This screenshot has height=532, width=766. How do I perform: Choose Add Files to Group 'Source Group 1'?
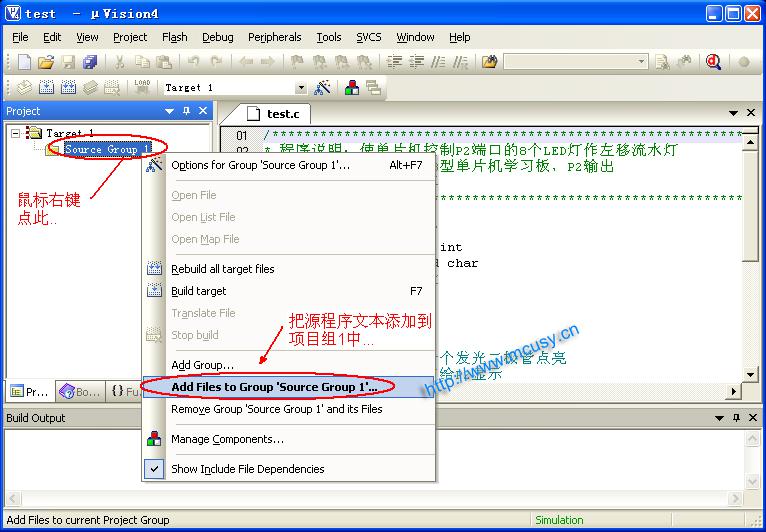[288, 387]
